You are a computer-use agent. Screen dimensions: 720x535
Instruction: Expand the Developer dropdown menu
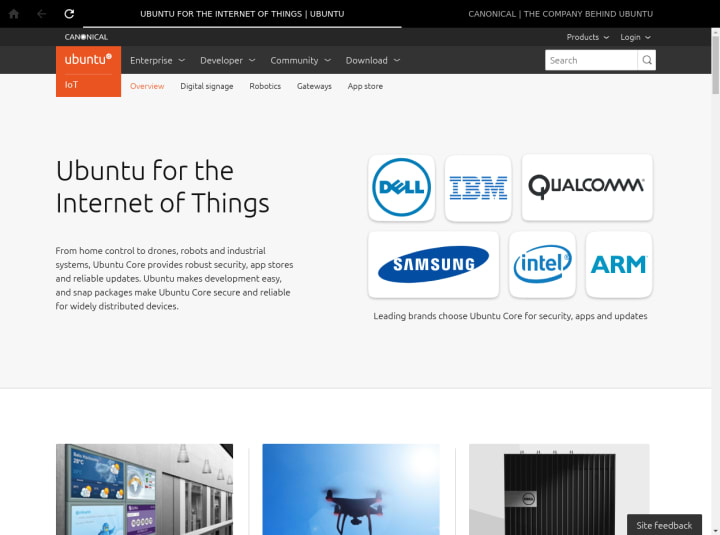[227, 60]
